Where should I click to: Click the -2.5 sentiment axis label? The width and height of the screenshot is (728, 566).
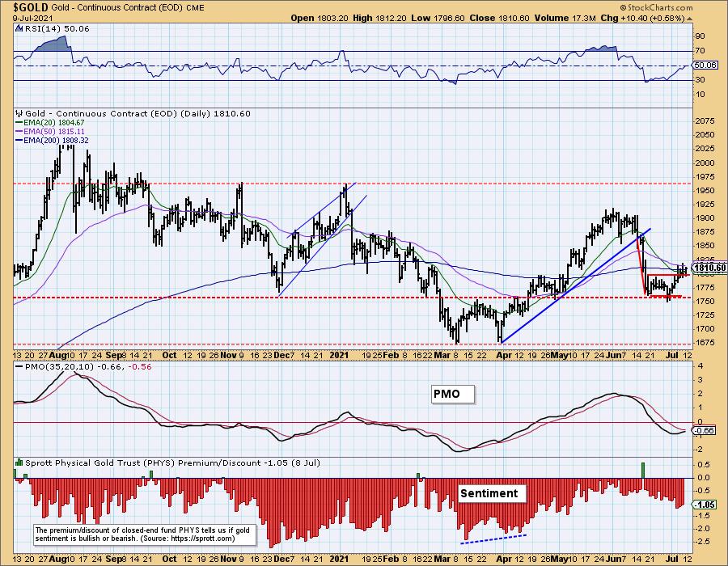pos(704,542)
